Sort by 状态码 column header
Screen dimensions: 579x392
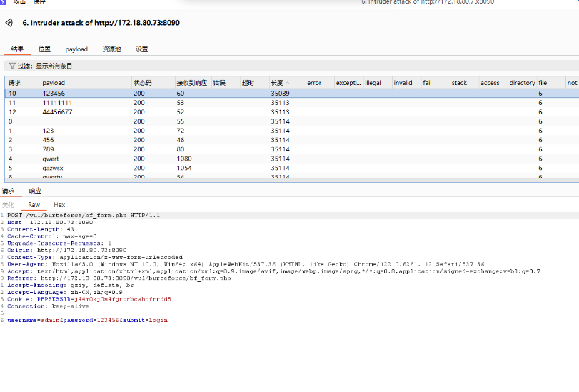tap(143, 83)
